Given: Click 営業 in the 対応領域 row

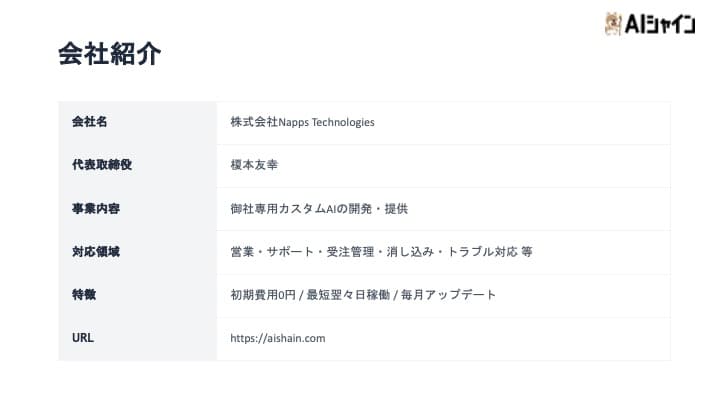Looking at the screenshot, I should point(241,252).
